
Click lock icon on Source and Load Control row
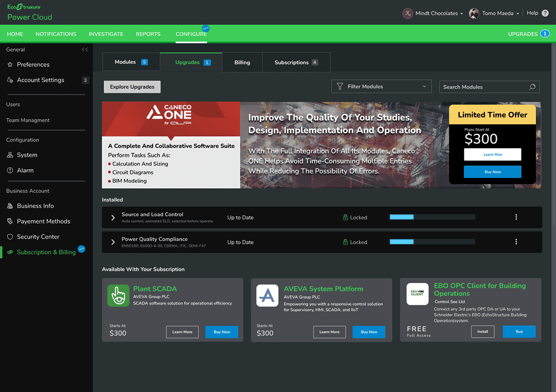pos(345,217)
